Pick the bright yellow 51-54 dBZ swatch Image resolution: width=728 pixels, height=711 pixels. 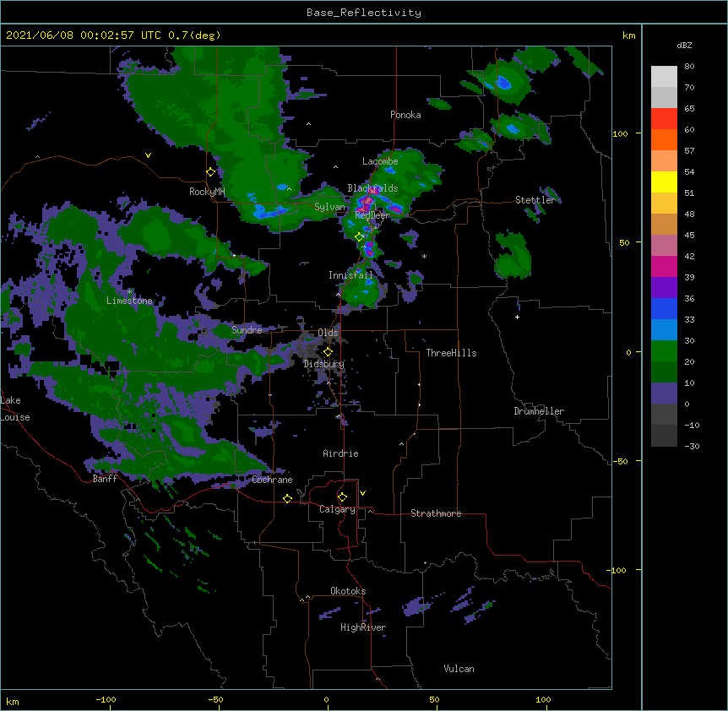664,182
